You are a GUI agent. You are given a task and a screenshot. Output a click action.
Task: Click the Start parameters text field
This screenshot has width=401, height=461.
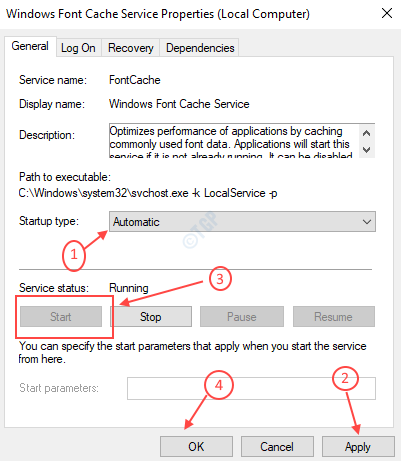[x=251, y=388]
